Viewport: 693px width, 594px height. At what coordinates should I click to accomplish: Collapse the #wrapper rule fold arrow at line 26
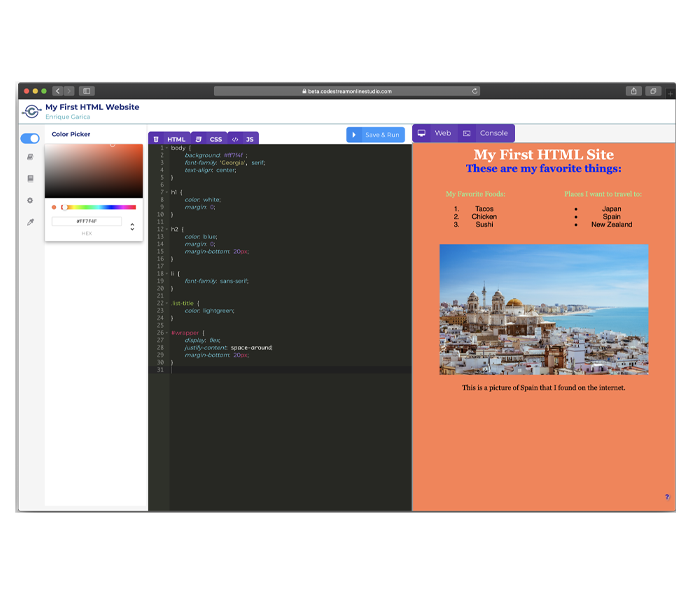[x=167, y=332]
